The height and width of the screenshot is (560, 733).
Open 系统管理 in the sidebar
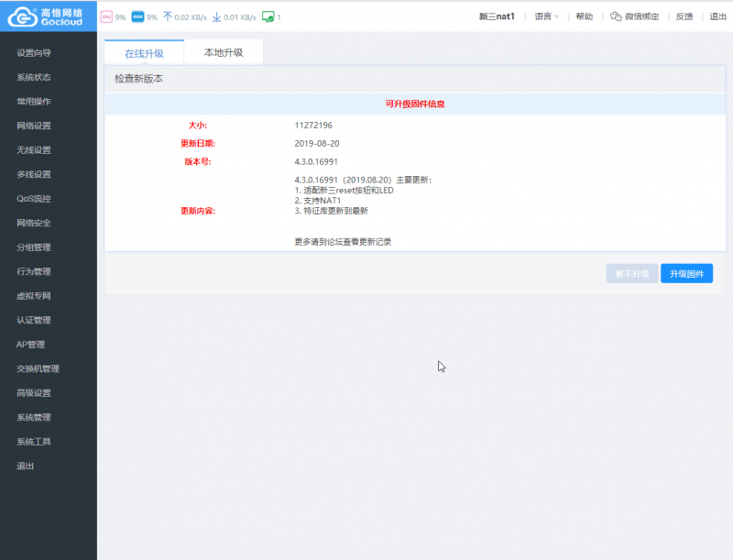[x=34, y=417]
